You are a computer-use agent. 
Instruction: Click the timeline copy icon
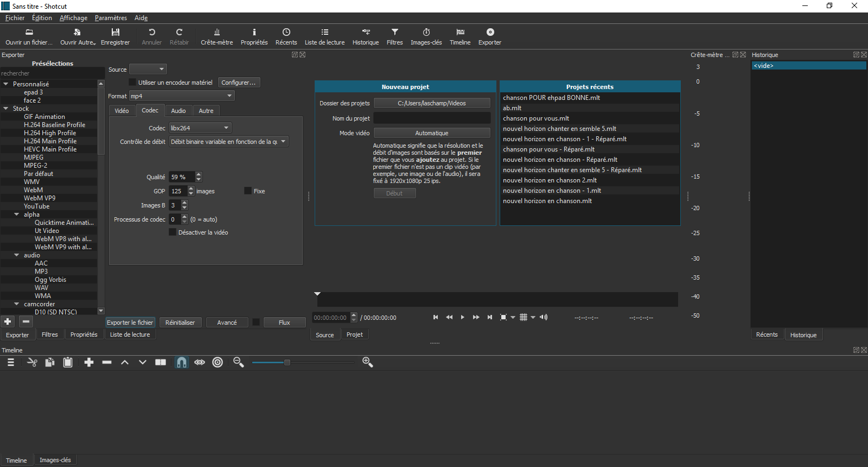pyautogui.click(x=50, y=362)
